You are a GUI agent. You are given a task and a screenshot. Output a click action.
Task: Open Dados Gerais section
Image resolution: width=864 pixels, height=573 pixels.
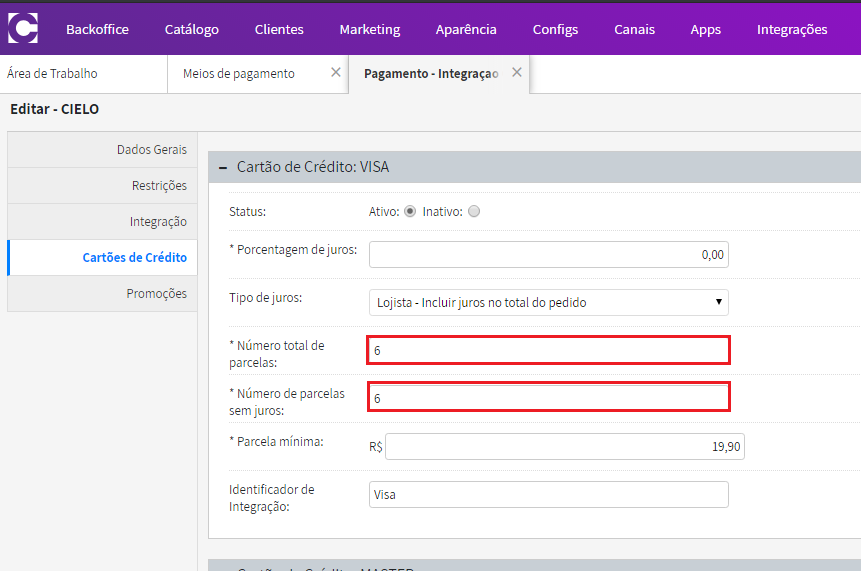[x=102, y=149]
